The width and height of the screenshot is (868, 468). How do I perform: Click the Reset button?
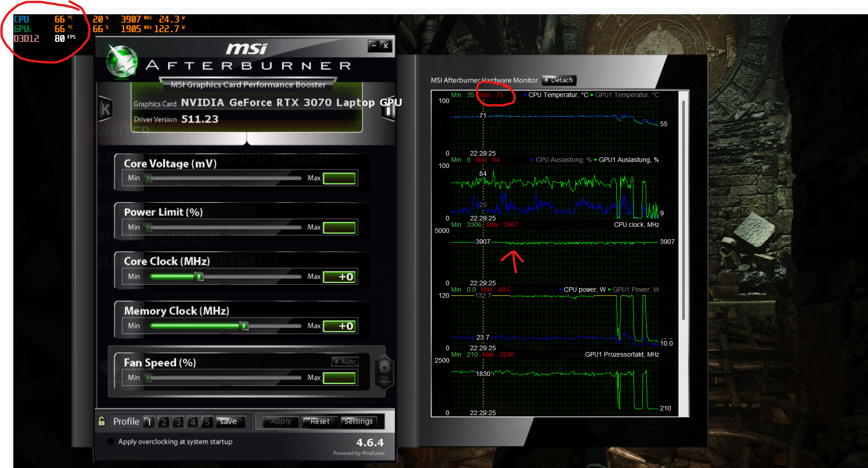click(320, 422)
